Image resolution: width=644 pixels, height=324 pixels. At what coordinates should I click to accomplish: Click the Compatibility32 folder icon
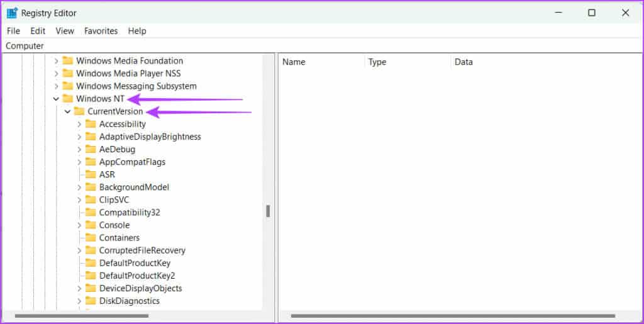pos(91,213)
